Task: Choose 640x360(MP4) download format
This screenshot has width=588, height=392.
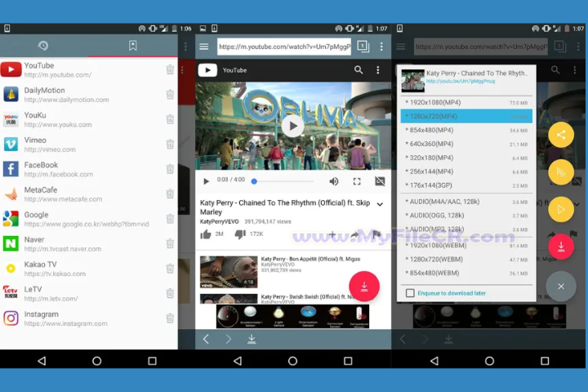Action: coord(466,144)
